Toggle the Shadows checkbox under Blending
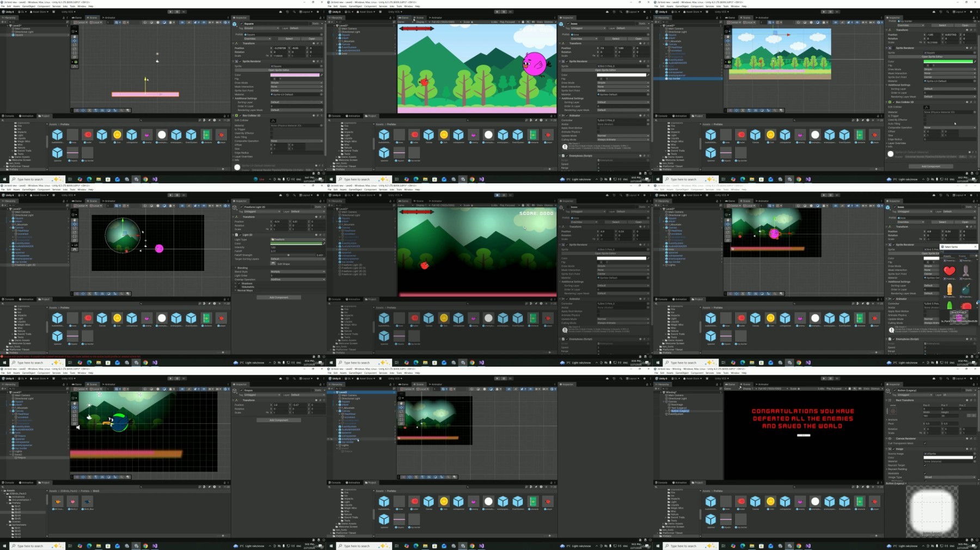980x550 pixels. pyautogui.click(x=240, y=283)
